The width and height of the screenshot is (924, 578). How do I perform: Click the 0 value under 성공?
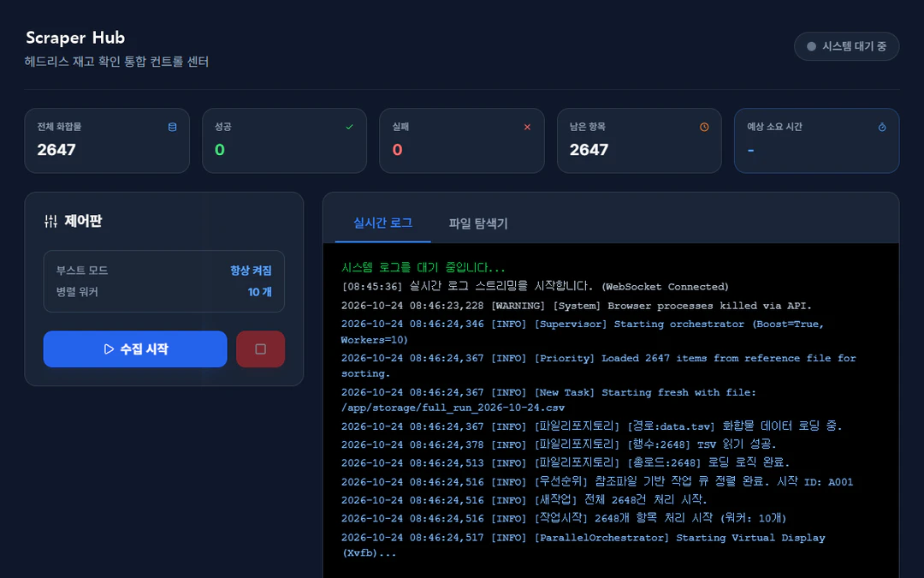[220, 150]
